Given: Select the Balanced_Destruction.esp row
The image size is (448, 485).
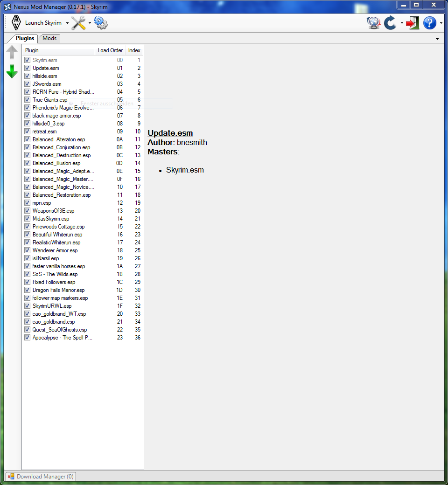Looking at the screenshot, I should [x=83, y=155].
